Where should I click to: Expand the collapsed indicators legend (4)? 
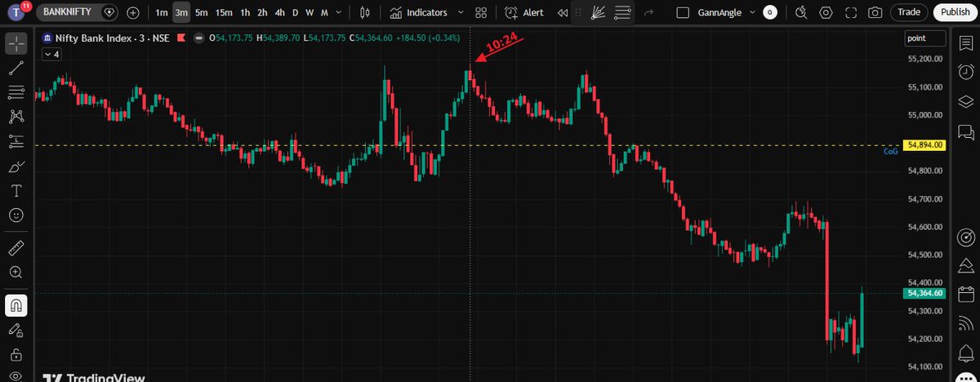(x=51, y=54)
